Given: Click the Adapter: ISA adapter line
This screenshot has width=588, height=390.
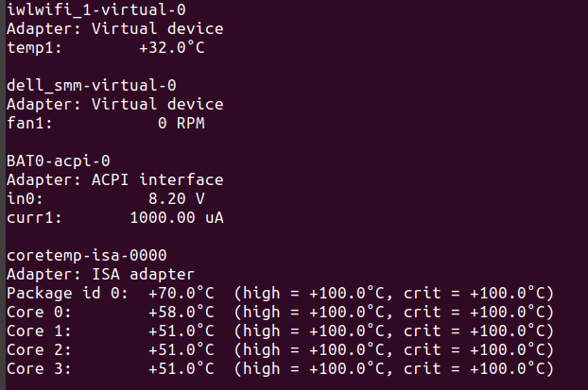Looking at the screenshot, I should 100,274.
